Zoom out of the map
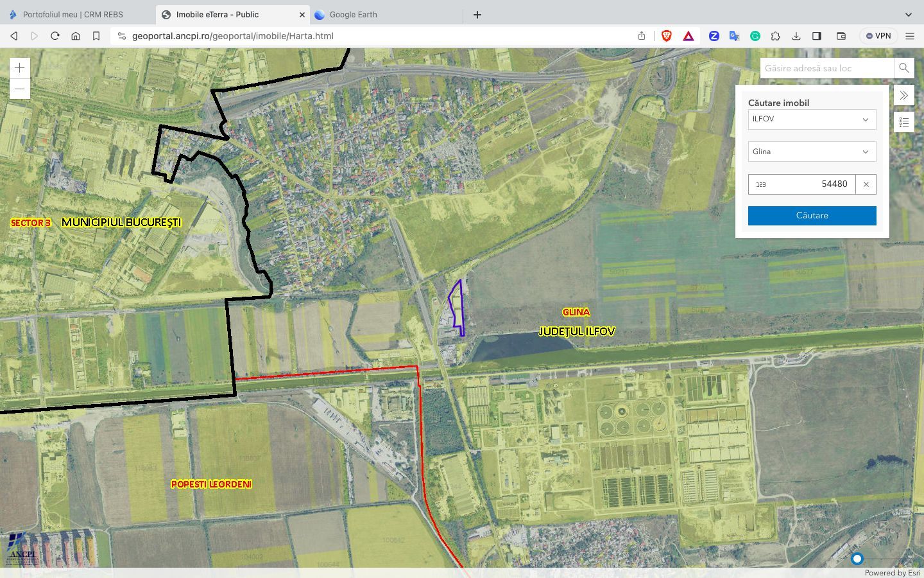This screenshot has width=924, height=578. [20, 89]
